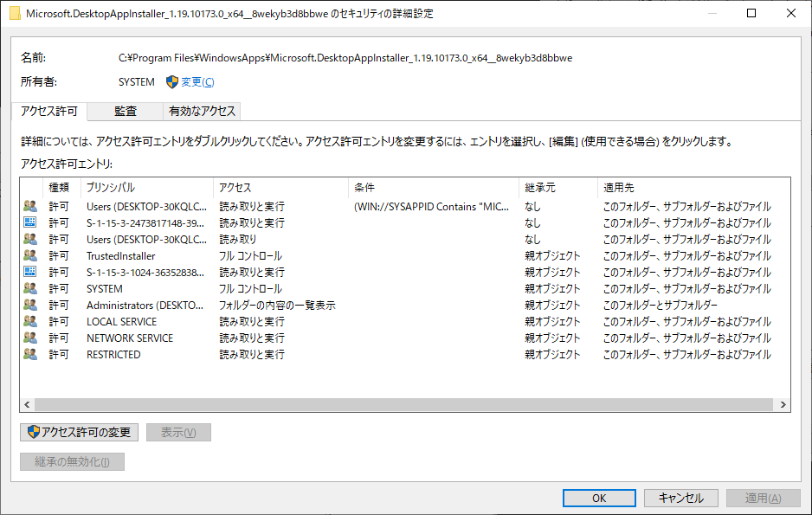812x515 pixels.
Task: Click the group icon beside NETWORK SERVICE
Action: tap(30, 338)
